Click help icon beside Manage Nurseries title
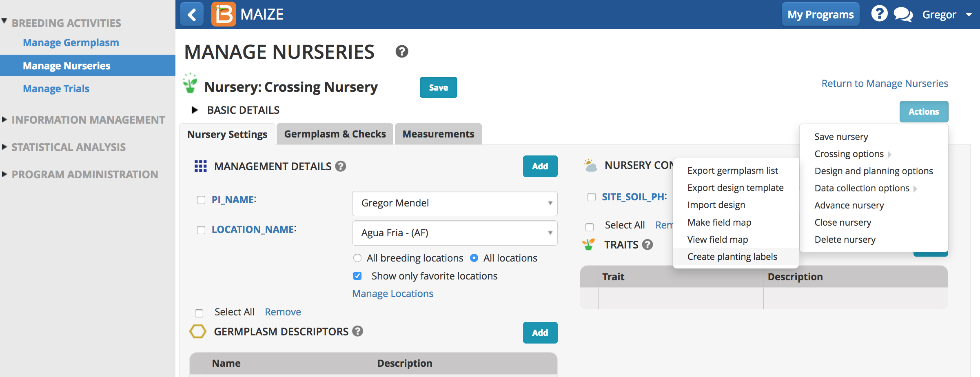 pyautogui.click(x=401, y=52)
